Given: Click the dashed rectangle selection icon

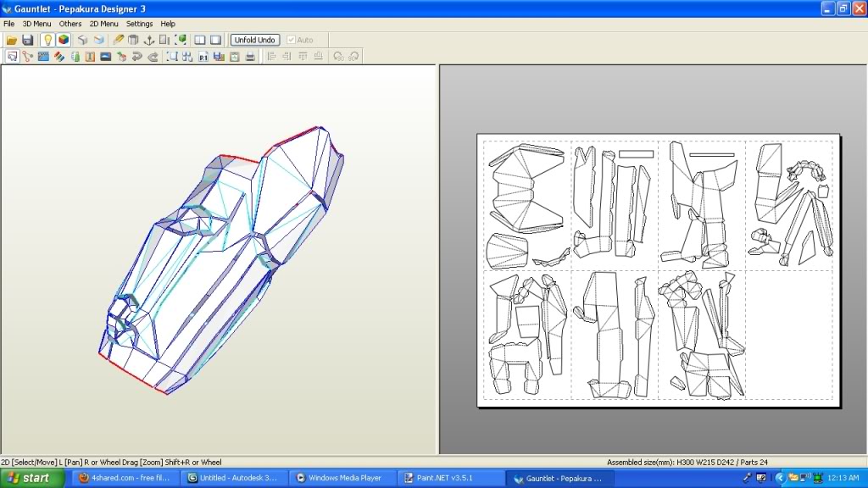Looking at the screenshot, I should [172, 57].
